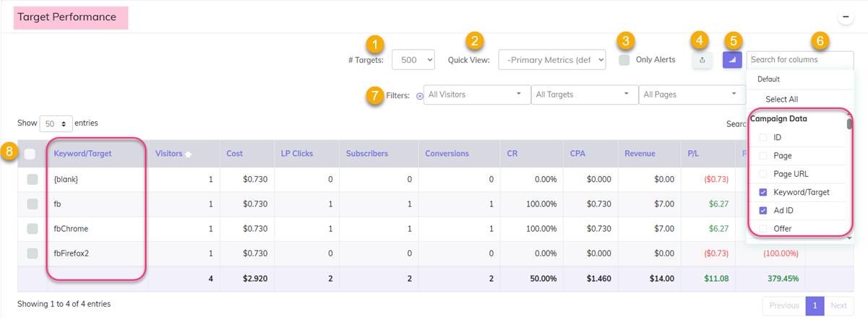This screenshot has width=868, height=319.
Task: Sort by CPA column header
Action: tap(578, 154)
